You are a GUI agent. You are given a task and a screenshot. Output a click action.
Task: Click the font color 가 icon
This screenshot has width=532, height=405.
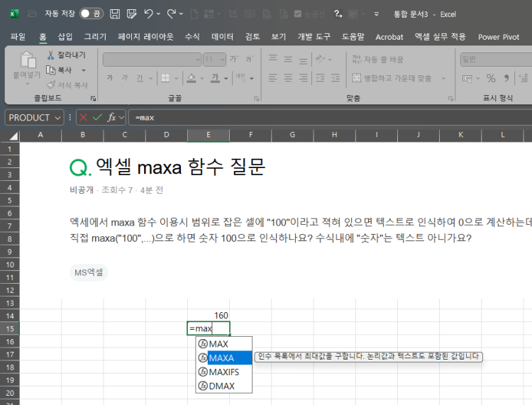click(x=215, y=78)
